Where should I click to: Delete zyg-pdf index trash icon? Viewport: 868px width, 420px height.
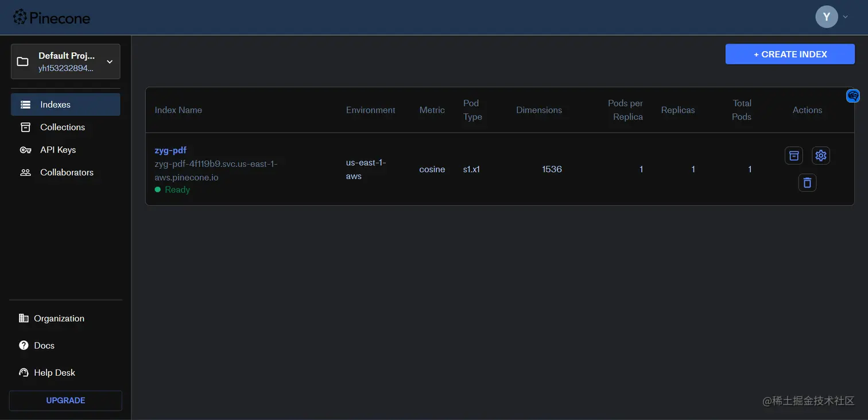click(x=807, y=182)
